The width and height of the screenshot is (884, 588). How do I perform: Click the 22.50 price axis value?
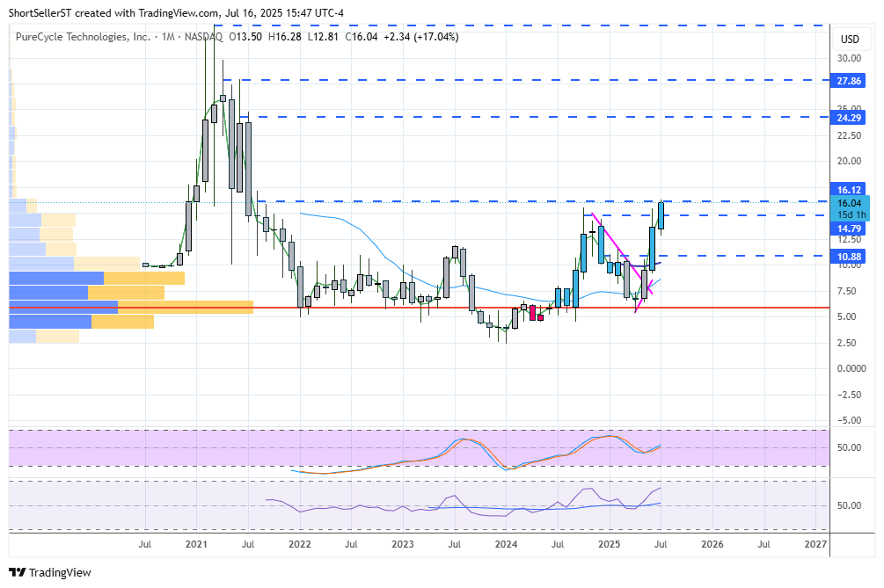[x=849, y=135]
